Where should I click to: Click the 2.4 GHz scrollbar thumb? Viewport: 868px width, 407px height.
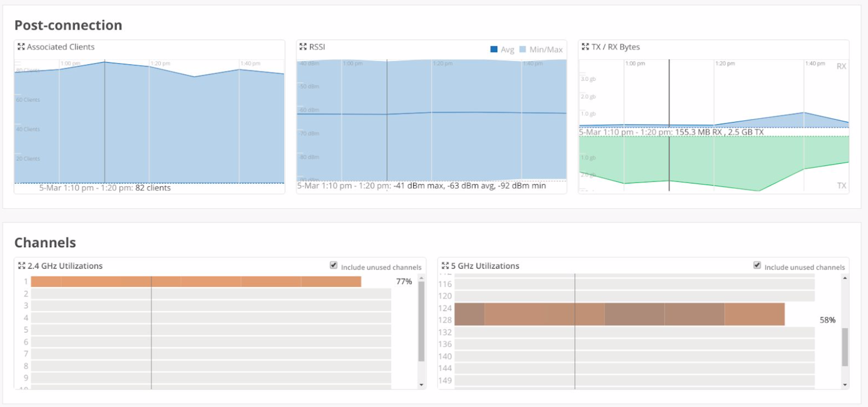(421, 322)
